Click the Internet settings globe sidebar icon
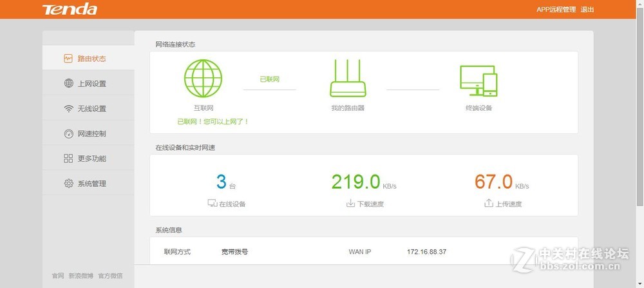Viewport: 644px width, 288px height. pos(68,84)
